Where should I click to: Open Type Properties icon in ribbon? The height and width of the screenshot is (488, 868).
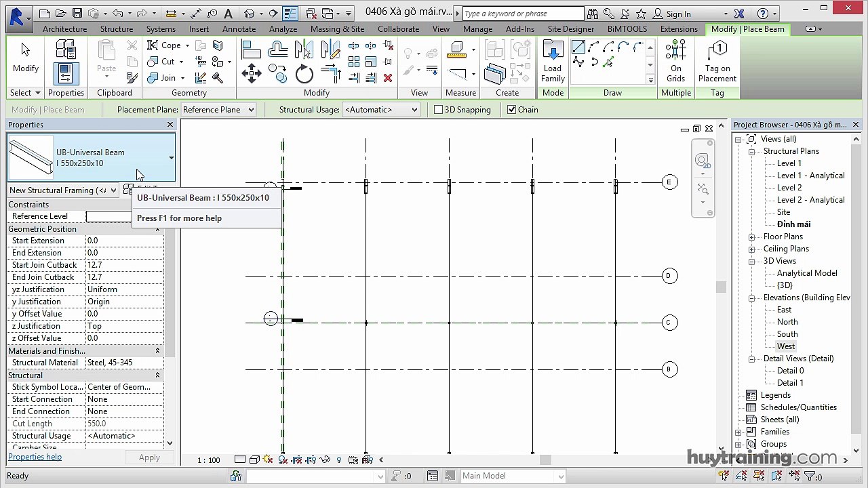click(66, 49)
